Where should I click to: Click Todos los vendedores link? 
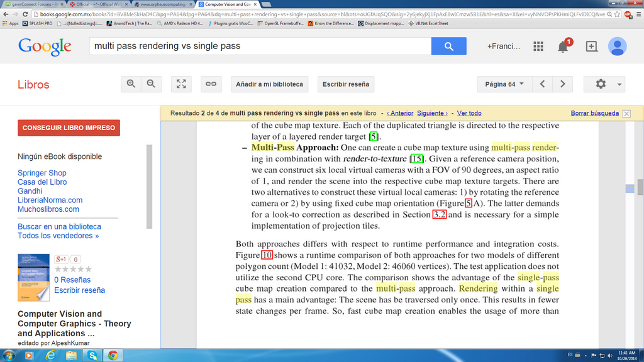pos(58,236)
